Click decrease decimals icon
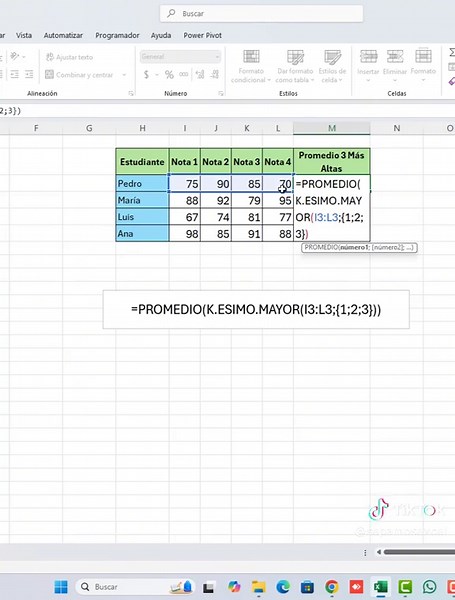The image size is (455, 600). click(x=215, y=74)
